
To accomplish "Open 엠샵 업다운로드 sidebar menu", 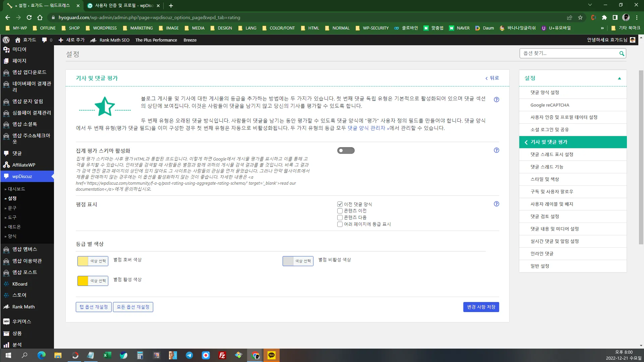I will [27, 72].
